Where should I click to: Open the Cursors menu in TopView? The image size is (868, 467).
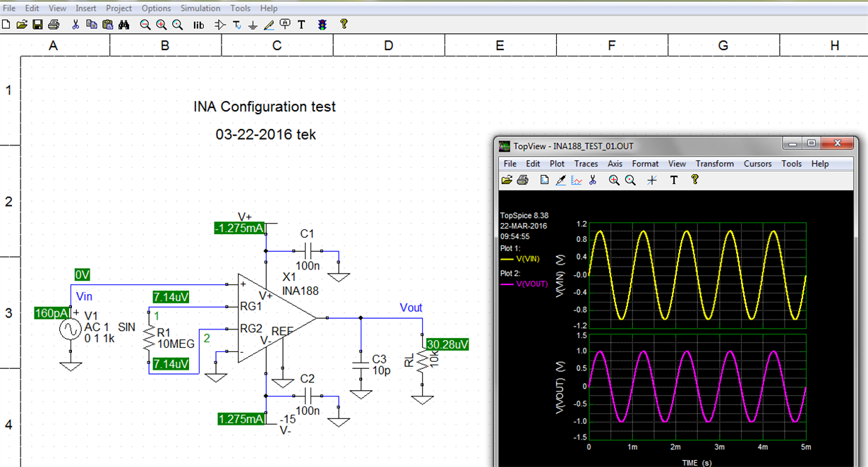(x=757, y=164)
